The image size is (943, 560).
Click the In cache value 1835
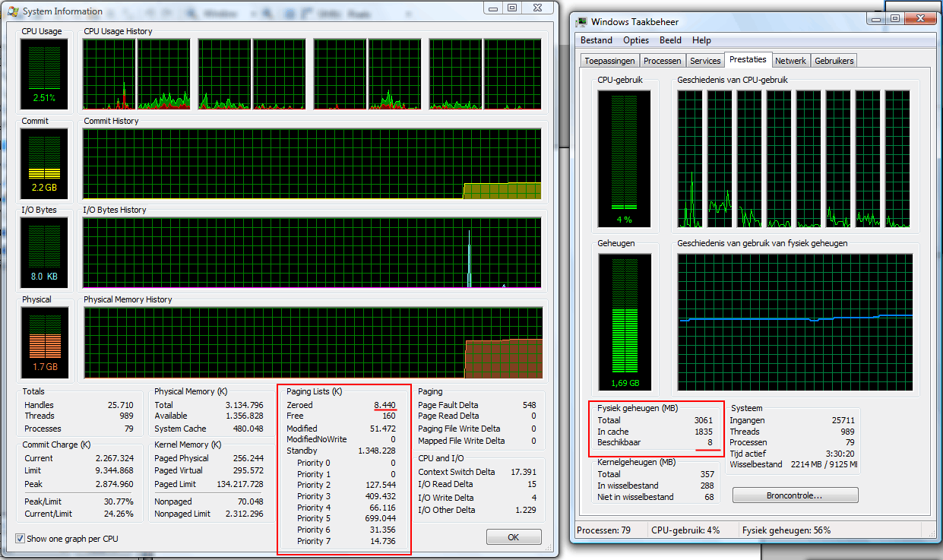tap(704, 432)
